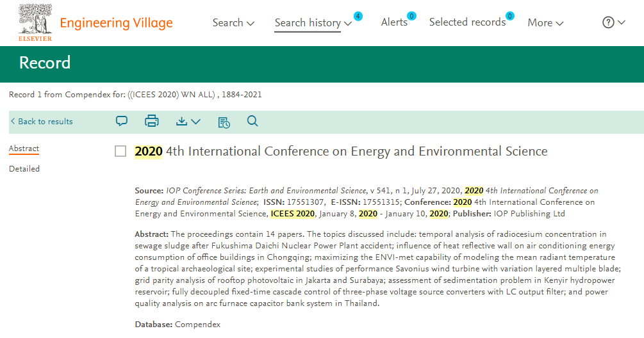Click the record title 2020 4th International Conference

341,151
